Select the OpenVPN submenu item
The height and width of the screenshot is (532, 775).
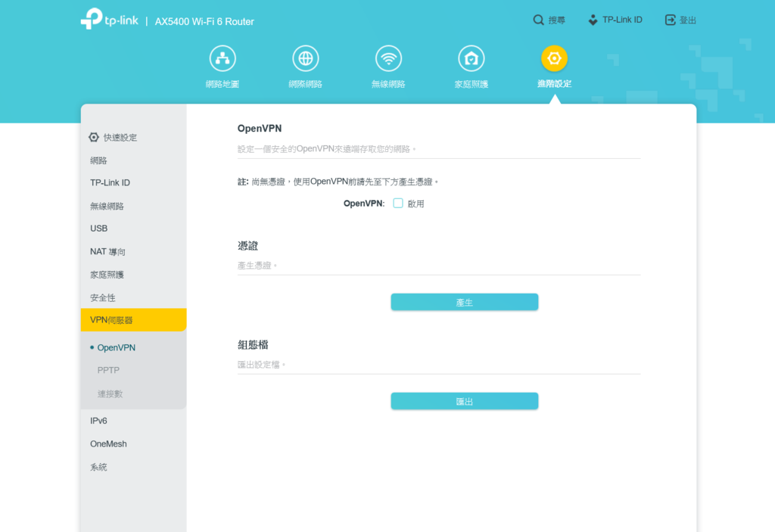[x=116, y=347]
